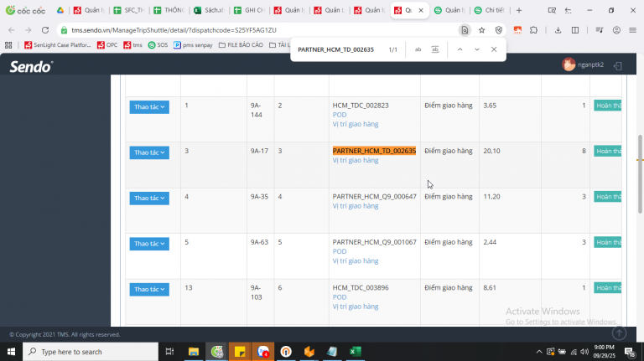Open browser main menu hamburger icon
Screen dimensions: 644x361
click(632, 30)
